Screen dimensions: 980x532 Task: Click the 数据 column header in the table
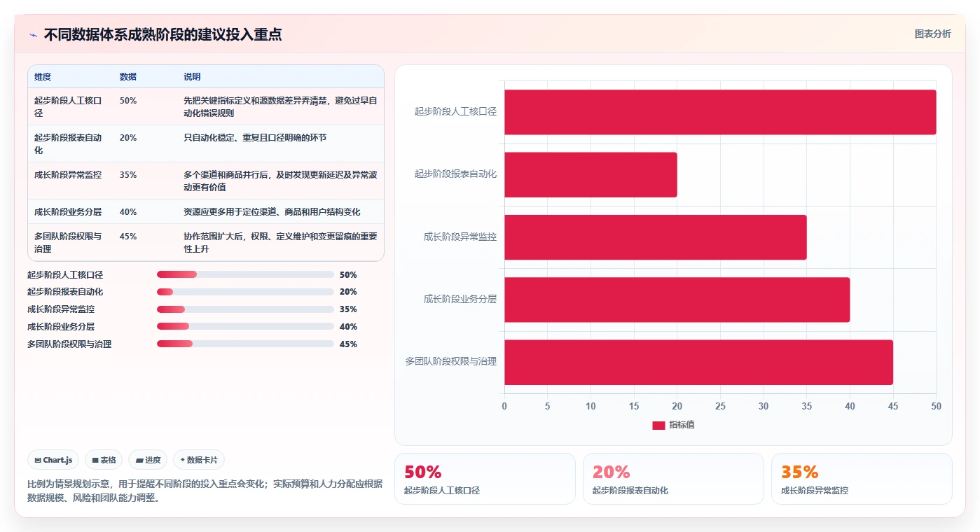(x=128, y=77)
